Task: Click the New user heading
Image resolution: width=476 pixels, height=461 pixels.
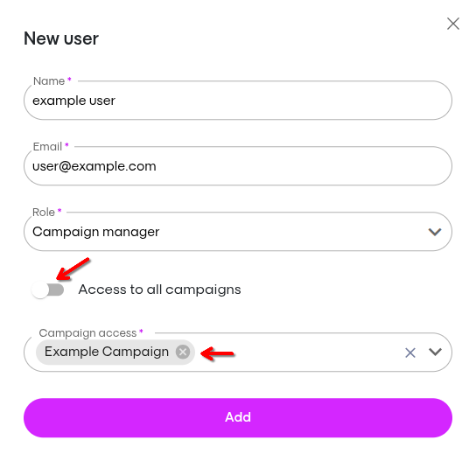Action: click(61, 38)
